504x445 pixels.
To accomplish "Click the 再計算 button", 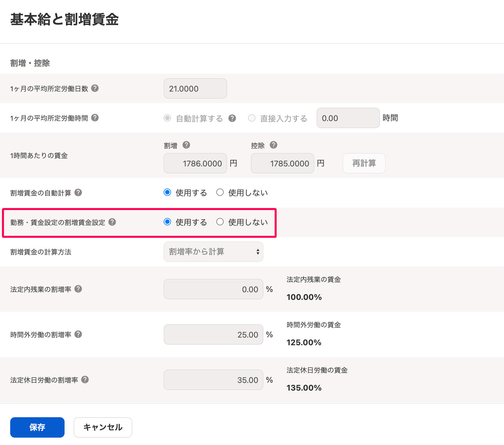I will pyautogui.click(x=364, y=163).
